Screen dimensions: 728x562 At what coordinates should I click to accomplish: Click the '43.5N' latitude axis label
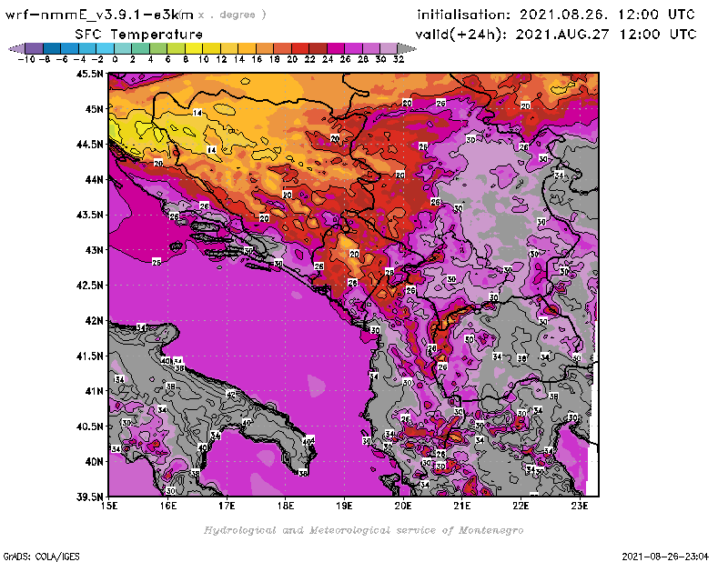pos(89,215)
